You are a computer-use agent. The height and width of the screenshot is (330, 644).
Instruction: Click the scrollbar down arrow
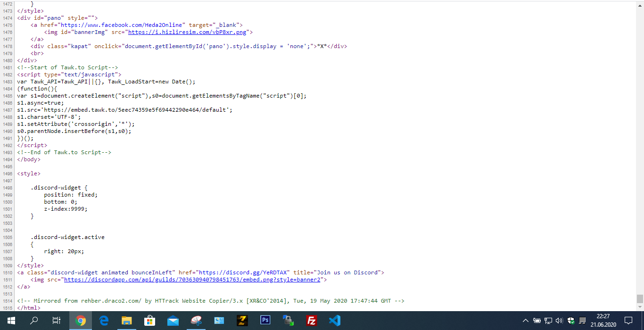[640, 307]
